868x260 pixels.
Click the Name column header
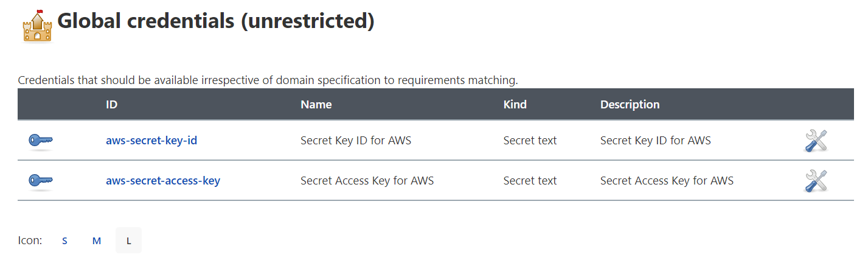[316, 104]
